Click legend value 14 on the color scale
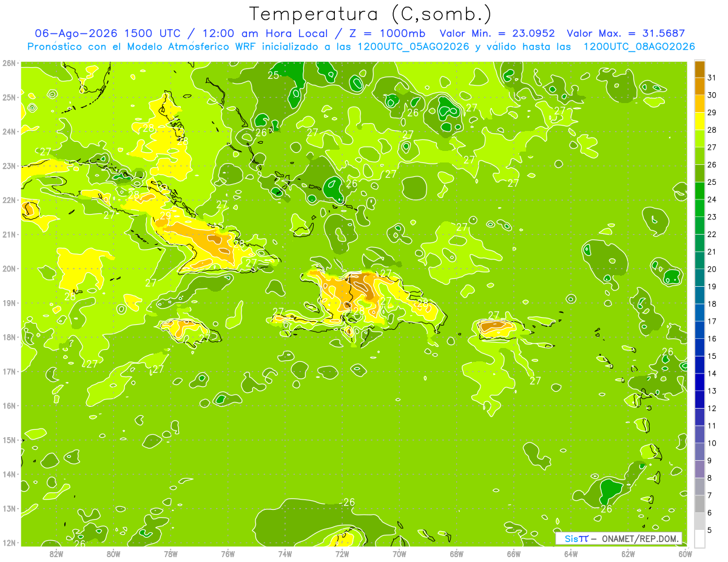Image resolution: width=728 pixels, height=562 pixels. coord(712,373)
